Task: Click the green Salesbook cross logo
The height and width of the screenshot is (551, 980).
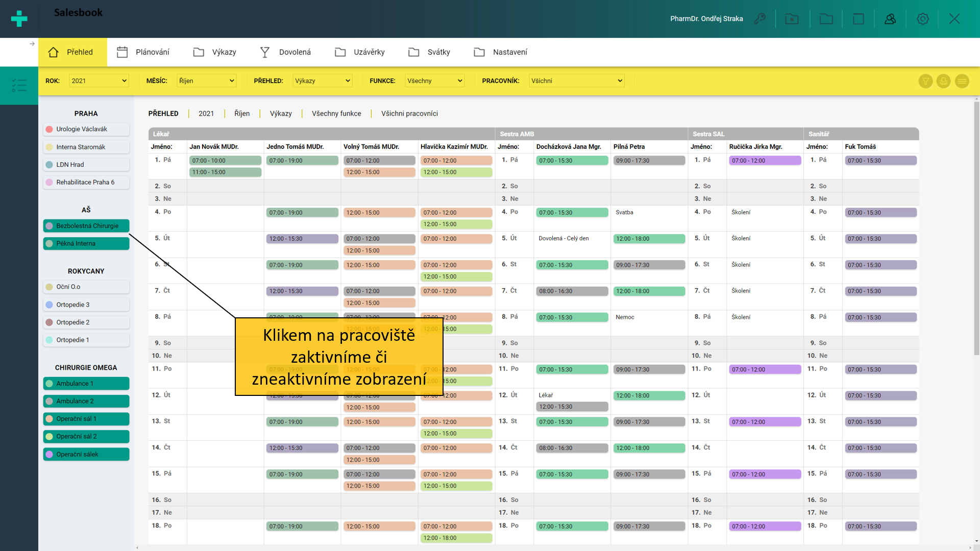Action: pos(19,19)
